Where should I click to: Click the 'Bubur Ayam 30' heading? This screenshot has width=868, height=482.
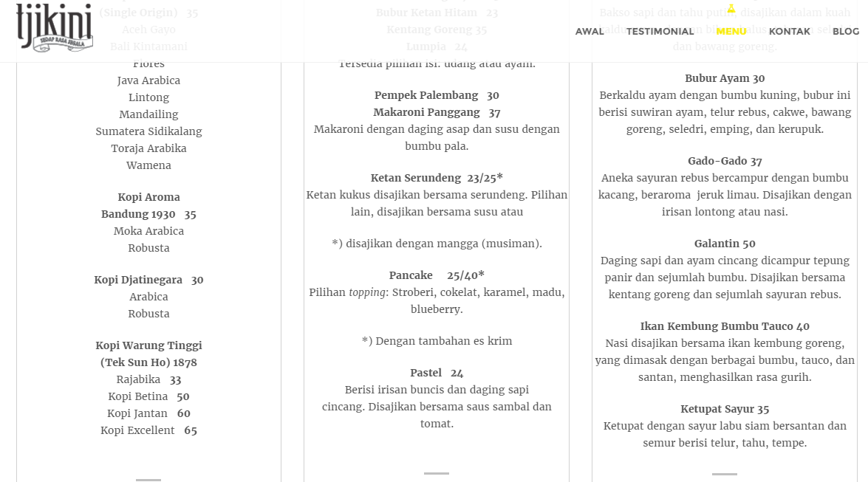724,78
